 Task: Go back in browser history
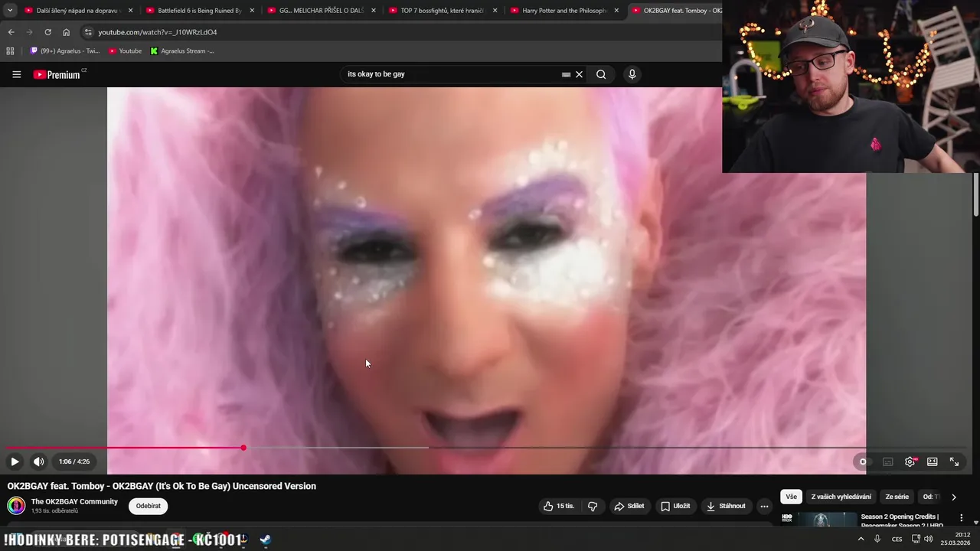tap(11, 32)
